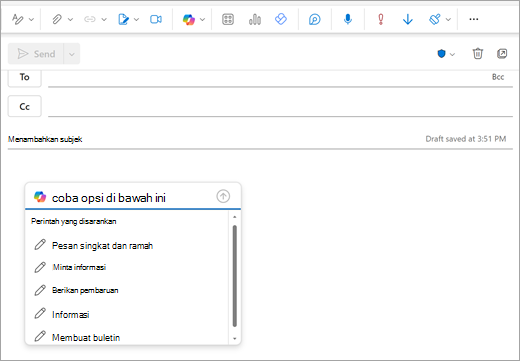Click the poll bar chart icon
520x361 pixels.
(x=255, y=19)
